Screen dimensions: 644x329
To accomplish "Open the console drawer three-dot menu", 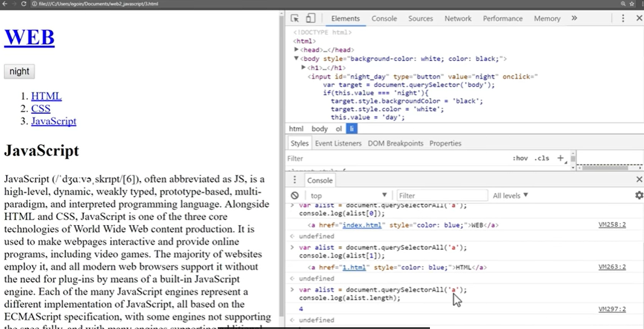I will 294,180.
